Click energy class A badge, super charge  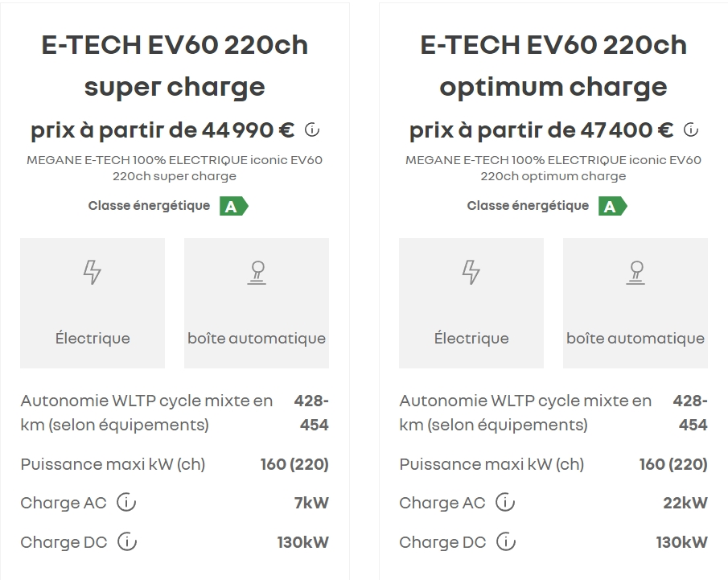(233, 207)
